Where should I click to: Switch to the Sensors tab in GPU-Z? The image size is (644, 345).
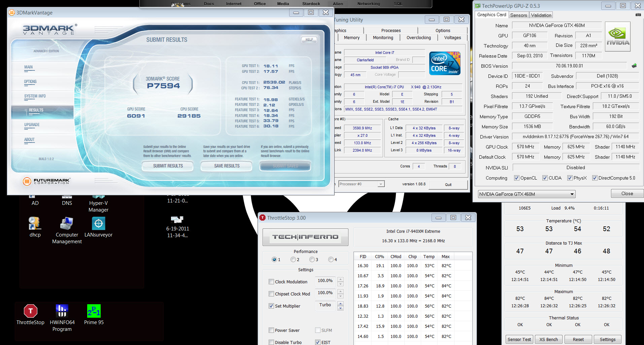coord(518,15)
